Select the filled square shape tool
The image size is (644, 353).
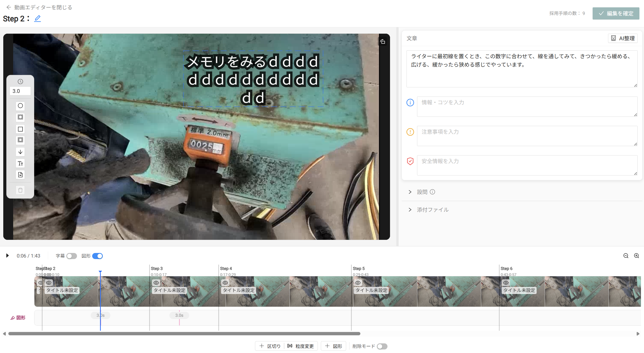[20, 140]
